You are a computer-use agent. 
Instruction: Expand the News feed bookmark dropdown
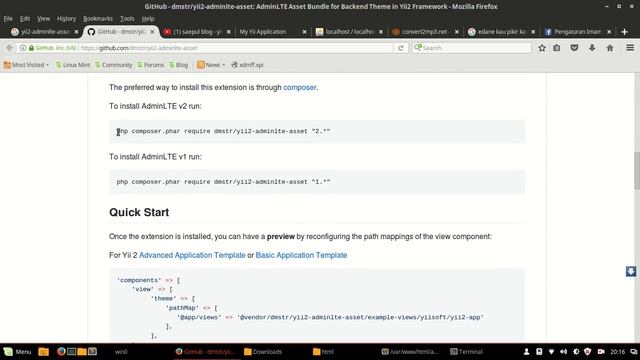(x=211, y=65)
